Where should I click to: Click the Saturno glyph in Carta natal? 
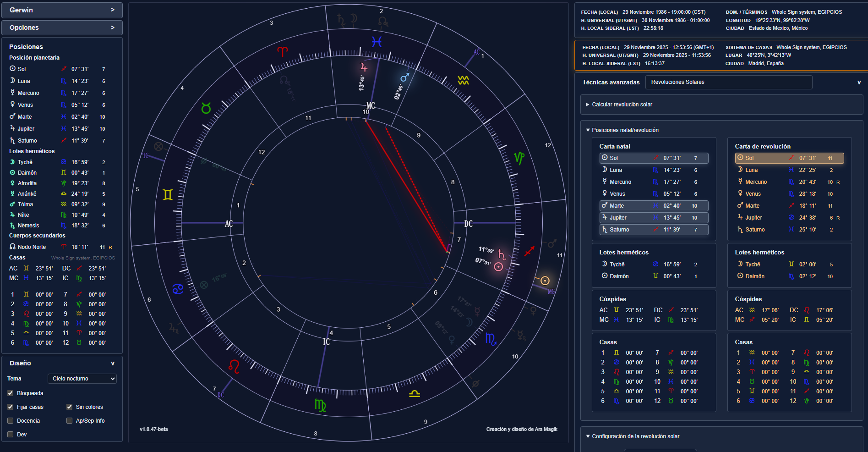click(x=605, y=229)
